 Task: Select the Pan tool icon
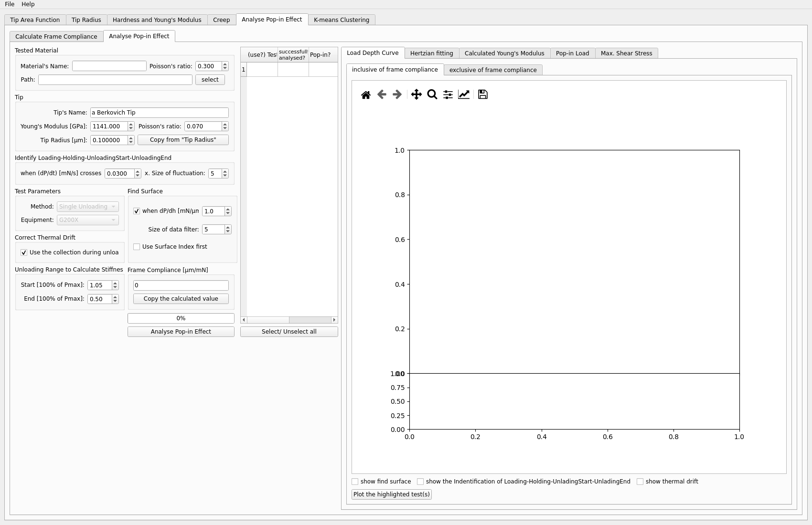pos(416,94)
